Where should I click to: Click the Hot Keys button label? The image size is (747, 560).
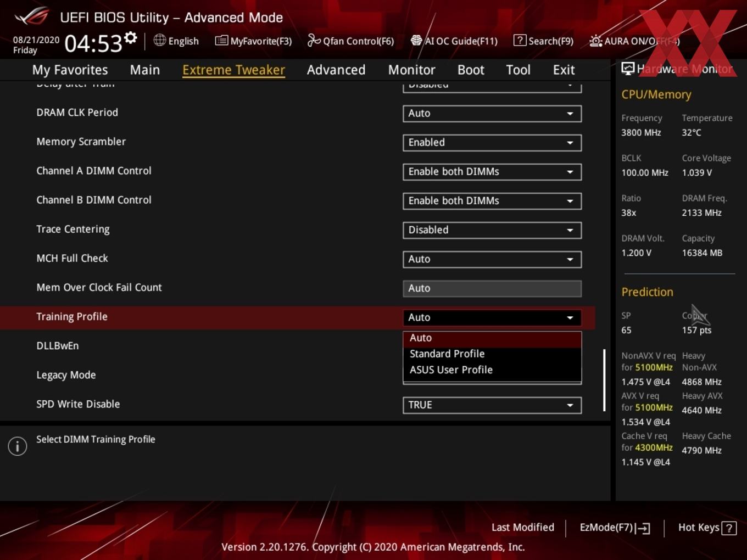(699, 528)
